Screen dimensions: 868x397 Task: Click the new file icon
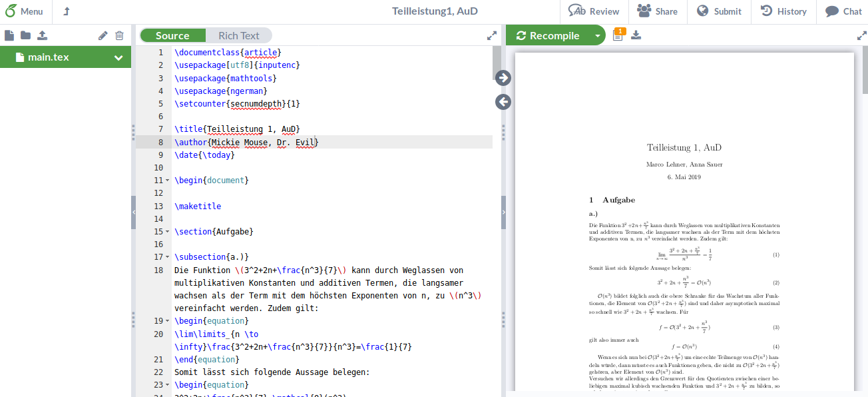click(x=9, y=36)
